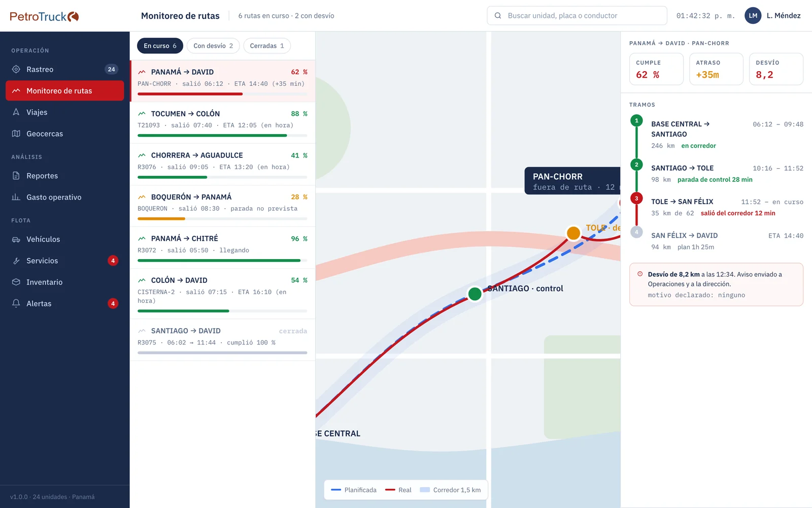Screen dimensions: 812x508
Task: Click the deviation alert warning icon
Action: tap(640, 274)
